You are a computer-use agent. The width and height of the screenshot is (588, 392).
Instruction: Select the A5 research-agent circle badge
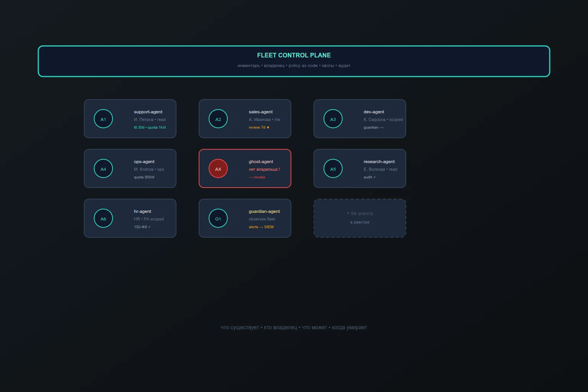(333, 168)
